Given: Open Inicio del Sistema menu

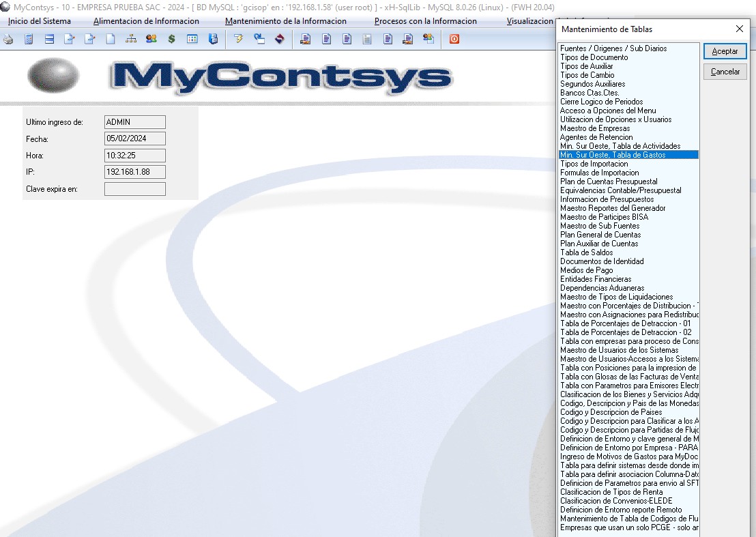Looking at the screenshot, I should (x=40, y=21).
